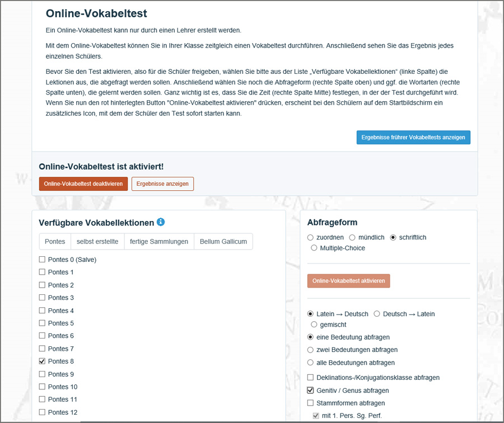Select the Pontes 7 lesson
The image size is (504, 423).
(x=42, y=349)
